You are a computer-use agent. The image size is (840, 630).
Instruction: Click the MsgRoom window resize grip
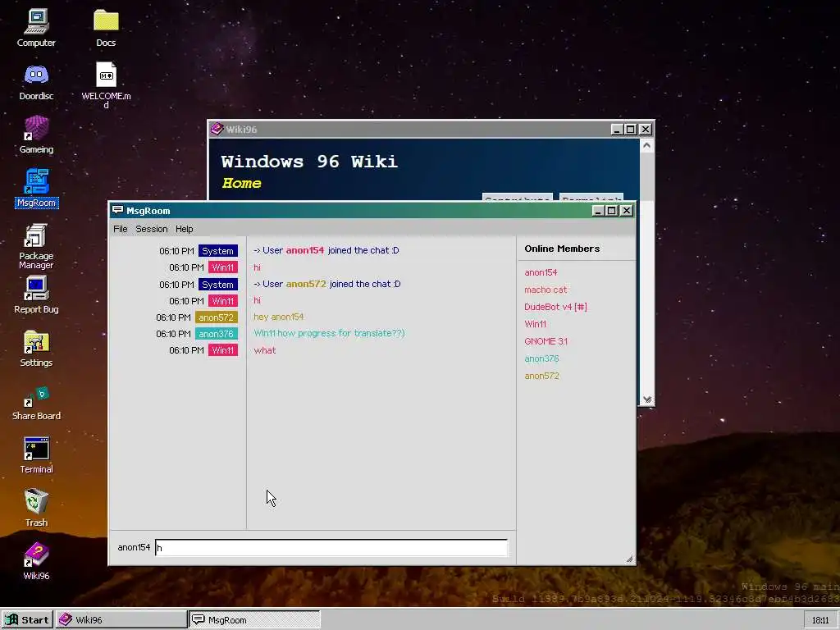tap(629, 559)
